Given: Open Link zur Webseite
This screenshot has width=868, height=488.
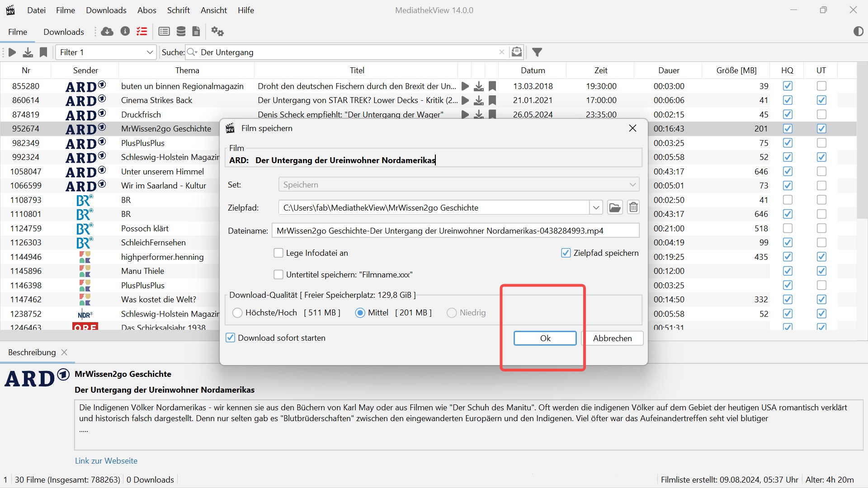Looking at the screenshot, I should [106, 460].
